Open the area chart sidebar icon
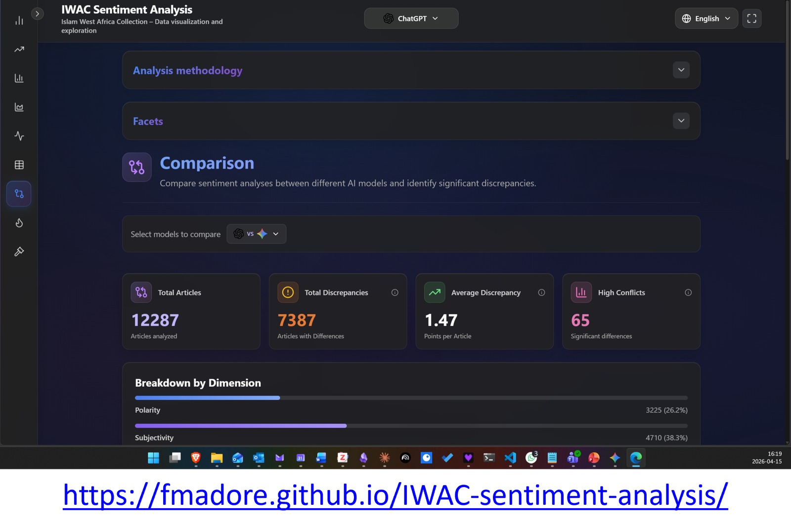Viewport: 791px width, 532px height. point(19,107)
